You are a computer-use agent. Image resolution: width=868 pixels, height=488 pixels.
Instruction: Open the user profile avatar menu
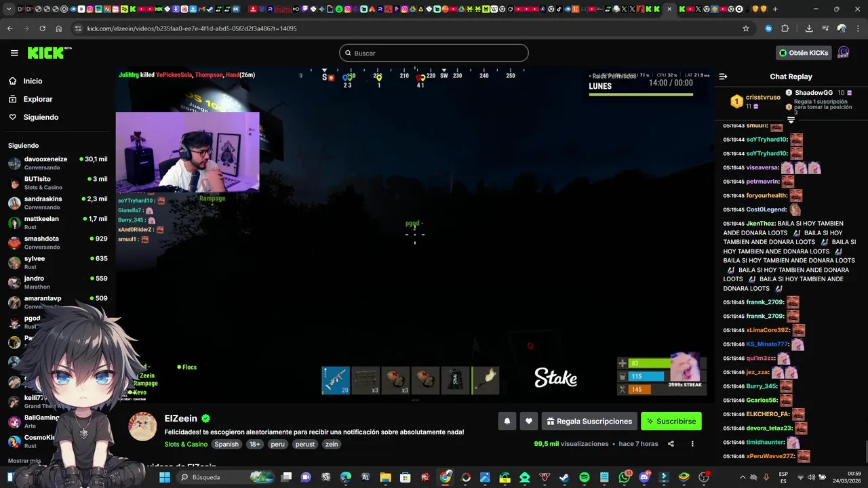(x=844, y=53)
